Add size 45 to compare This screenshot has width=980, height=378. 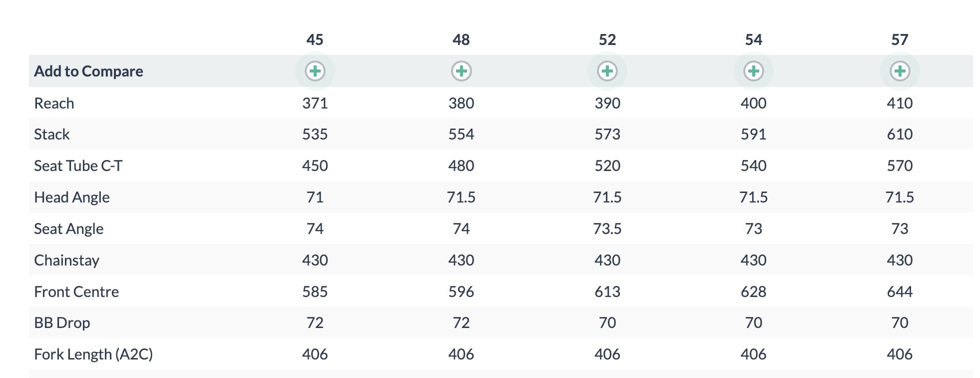coord(315,71)
